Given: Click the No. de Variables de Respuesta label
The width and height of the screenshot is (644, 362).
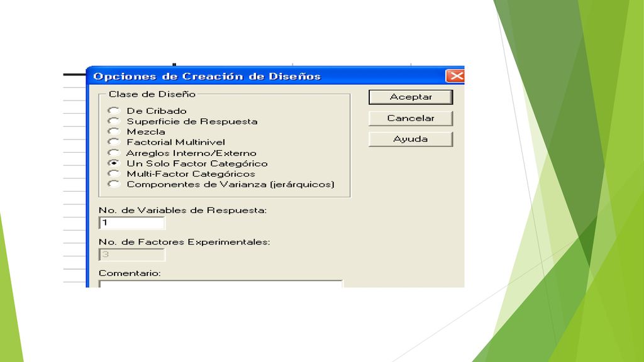Looking at the screenshot, I should 182,210.
